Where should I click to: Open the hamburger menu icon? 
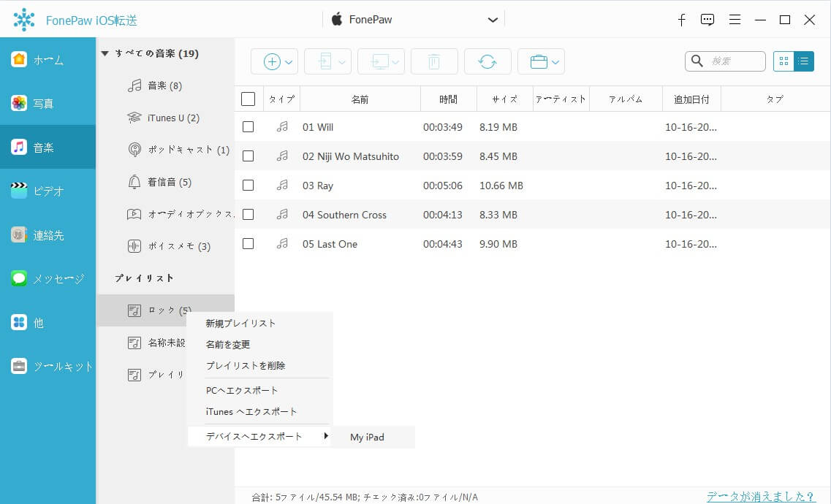pos(735,20)
